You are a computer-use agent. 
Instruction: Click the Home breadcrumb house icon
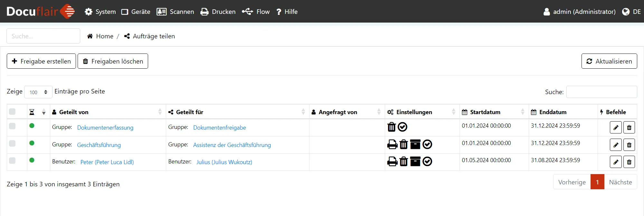[x=90, y=36]
